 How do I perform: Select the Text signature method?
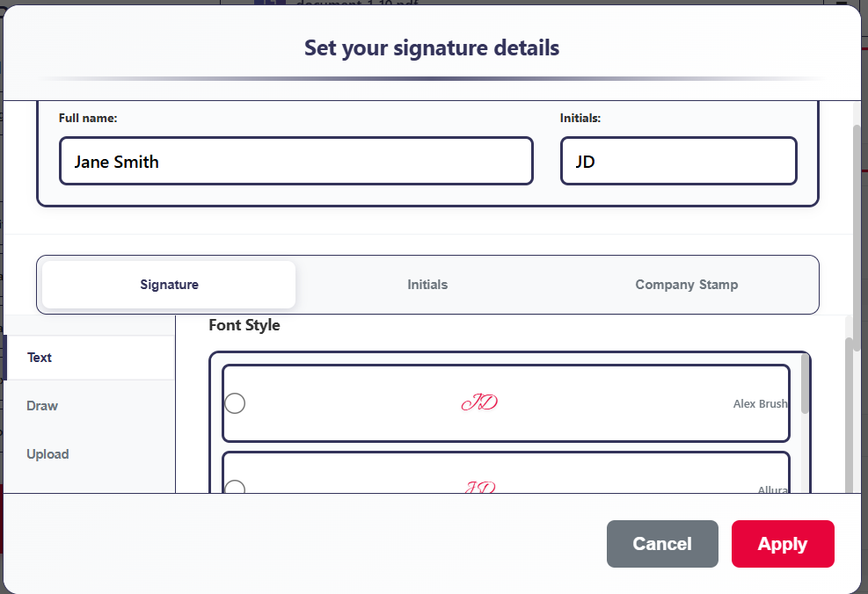[x=40, y=358]
